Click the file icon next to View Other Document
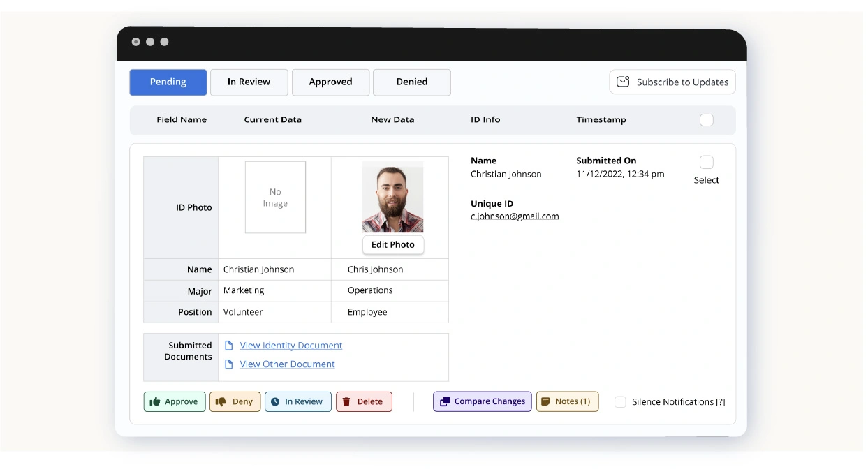This screenshot has width=868, height=474. 228,364
